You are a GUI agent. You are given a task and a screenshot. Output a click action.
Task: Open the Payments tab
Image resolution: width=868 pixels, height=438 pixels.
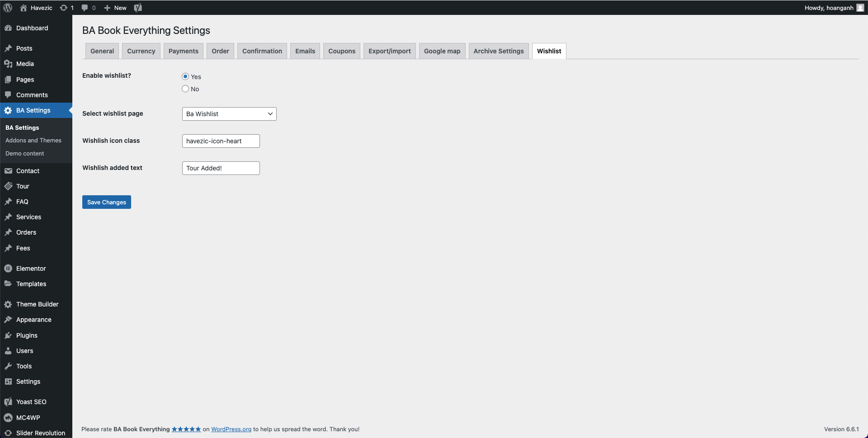(184, 51)
